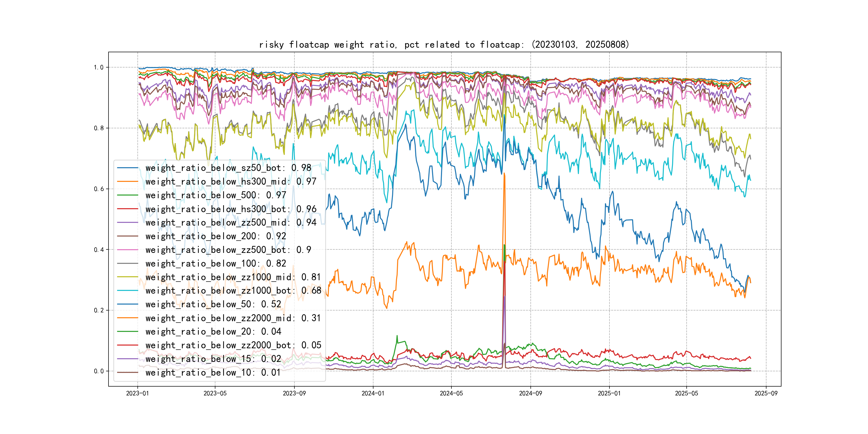Click the chart title text
Viewport: 868px width, 434px height.
pyautogui.click(x=444, y=44)
